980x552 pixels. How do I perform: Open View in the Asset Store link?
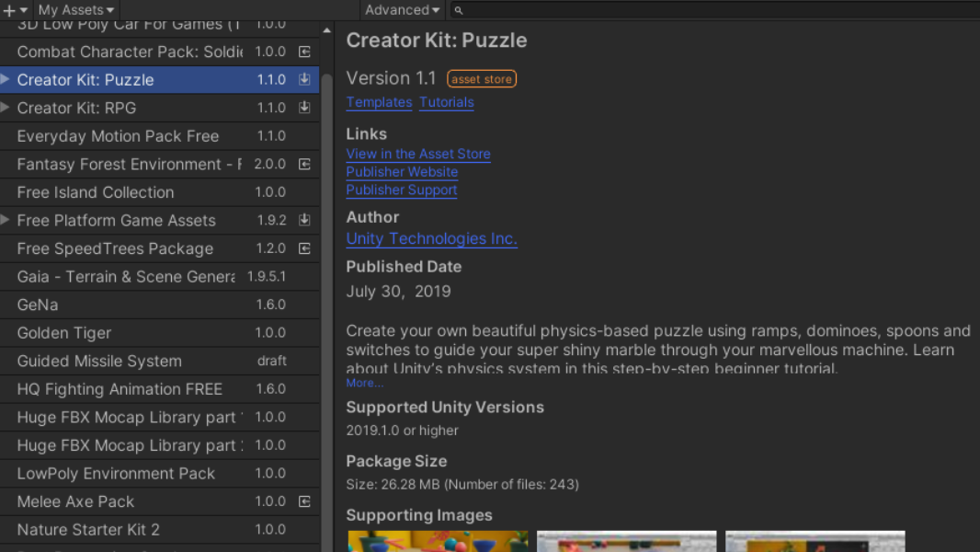(418, 154)
